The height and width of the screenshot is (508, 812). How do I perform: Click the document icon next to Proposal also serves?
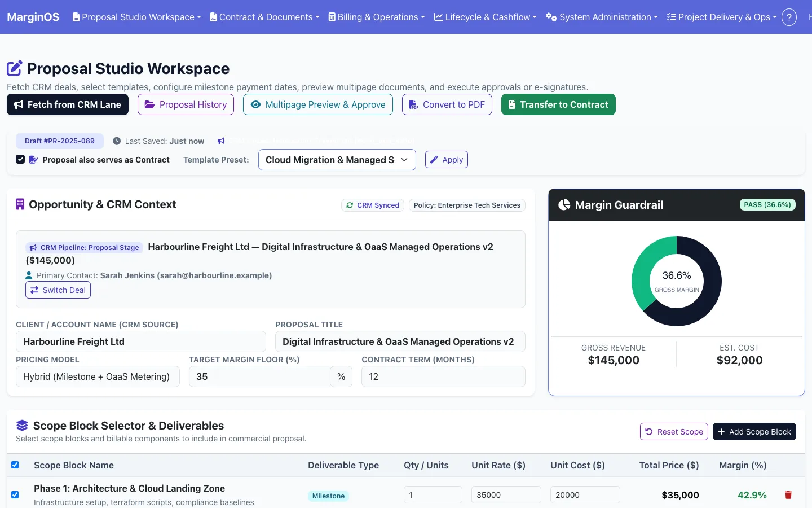pos(33,160)
